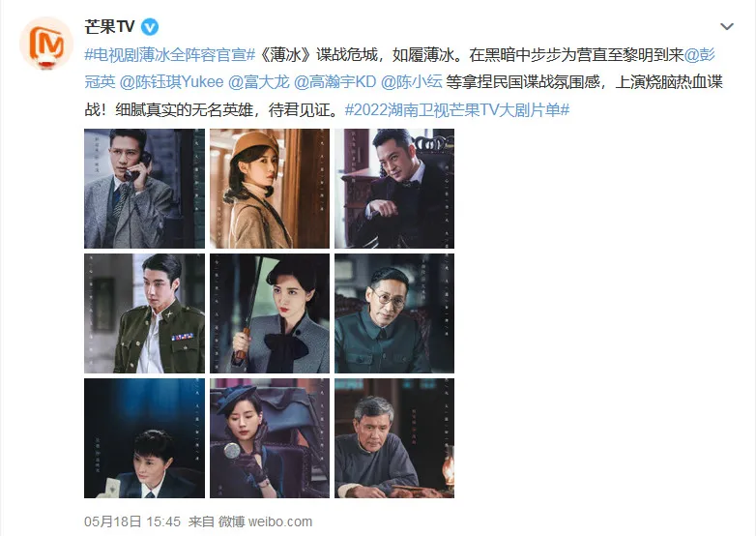756x536 pixels.
Task: View poster of short-haired woman holding card
Action: [144, 438]
